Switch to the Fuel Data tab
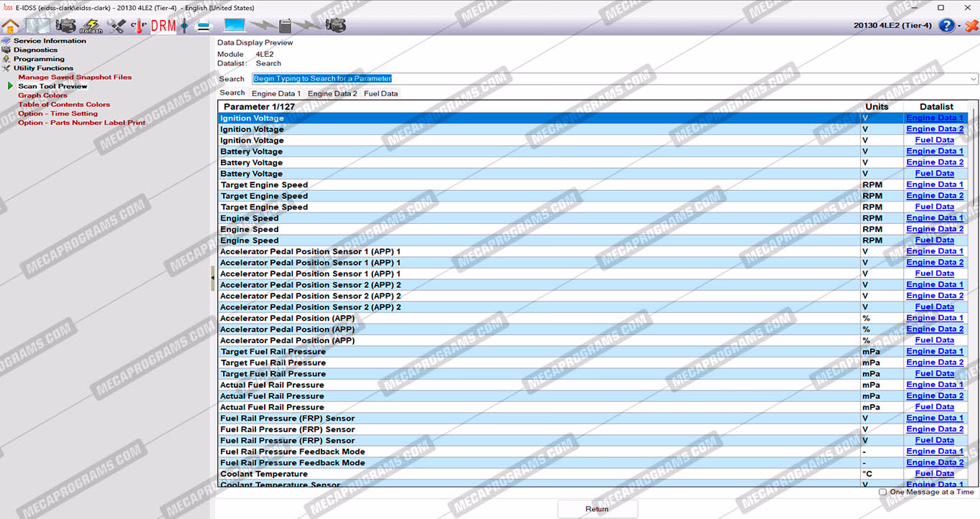This screenshot has width=980, height=519. point(380,93)
